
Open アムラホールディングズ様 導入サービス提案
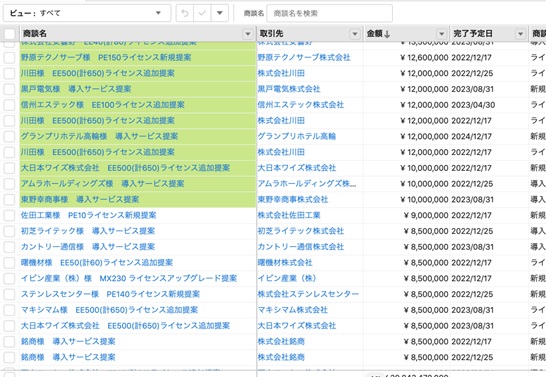point(102,184)
